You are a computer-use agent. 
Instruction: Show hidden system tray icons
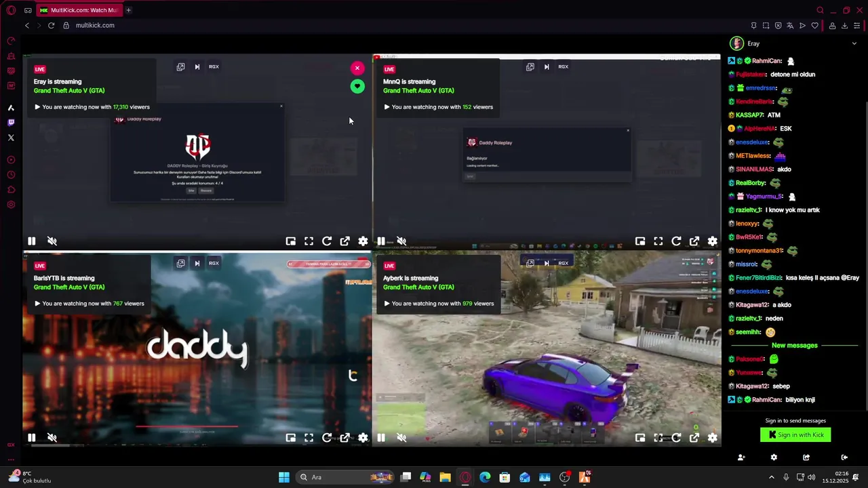[x=771, y=477]
